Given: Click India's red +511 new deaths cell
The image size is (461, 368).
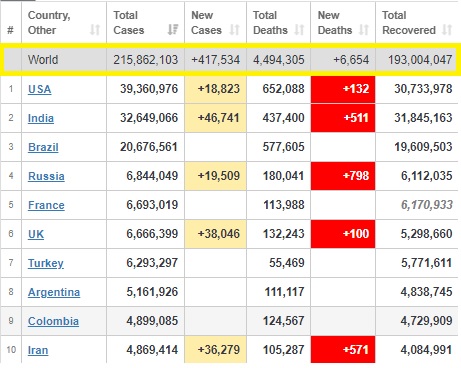Looking at the screenshot, I should [x=343, y=118].
